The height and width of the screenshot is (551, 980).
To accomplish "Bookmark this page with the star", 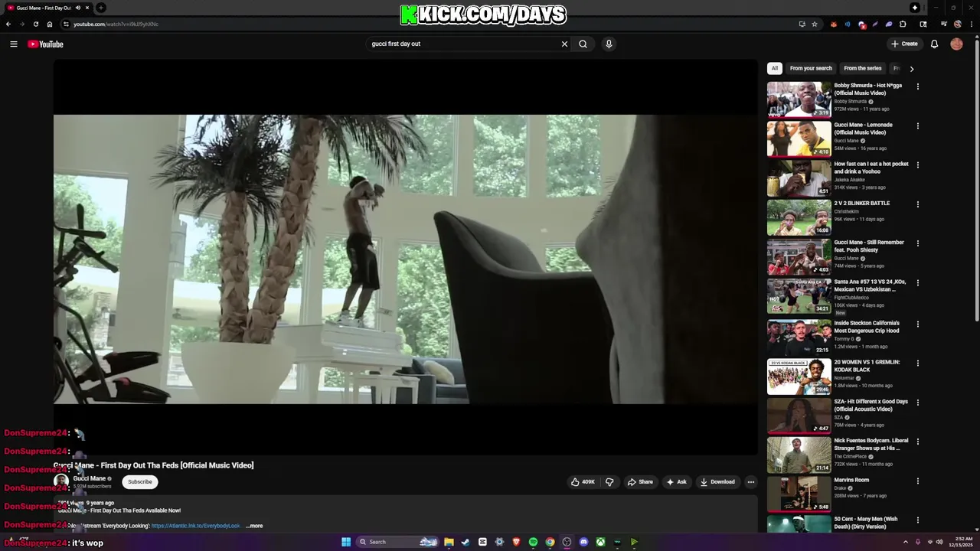I will tap(815, 24).
